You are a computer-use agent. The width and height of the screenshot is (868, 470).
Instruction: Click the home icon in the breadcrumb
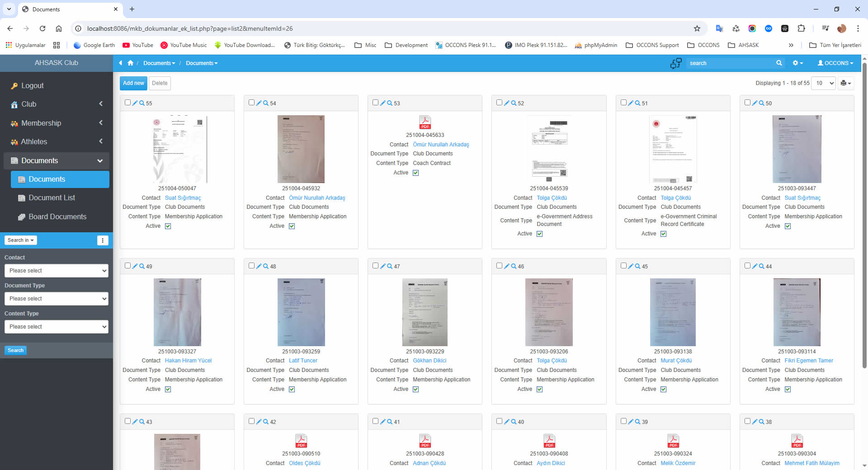coord(131,63)
